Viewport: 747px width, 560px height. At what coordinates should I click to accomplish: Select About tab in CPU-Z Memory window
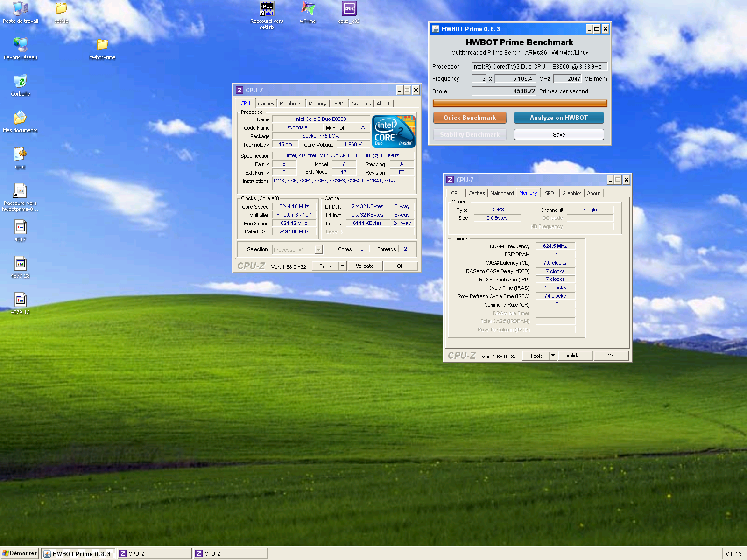pos(594,193)
